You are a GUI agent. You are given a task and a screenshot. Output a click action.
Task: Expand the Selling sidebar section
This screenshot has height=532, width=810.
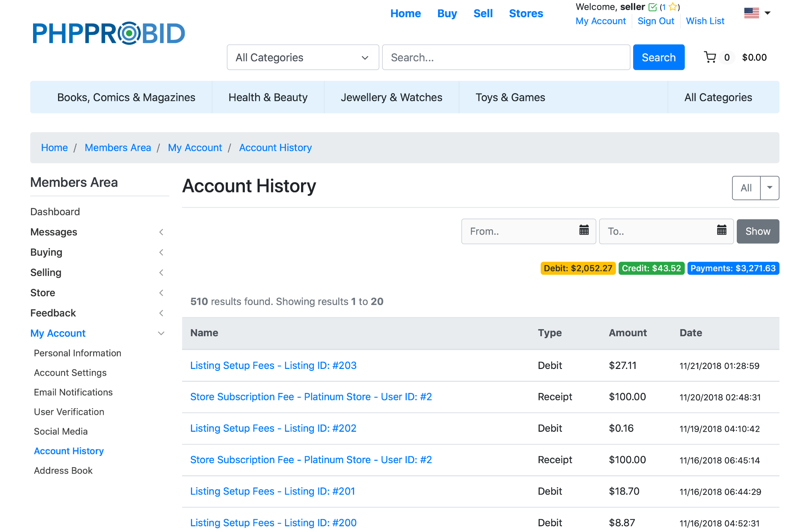click(x=161, y=273)
